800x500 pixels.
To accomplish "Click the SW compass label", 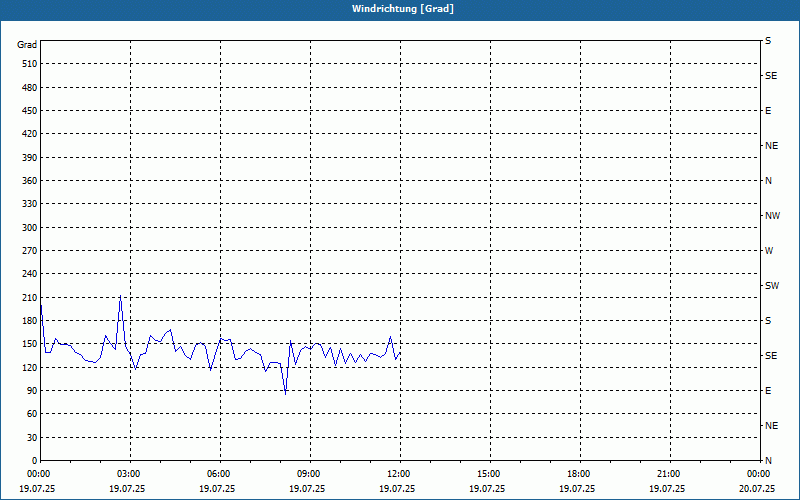I will pos(772,286).
